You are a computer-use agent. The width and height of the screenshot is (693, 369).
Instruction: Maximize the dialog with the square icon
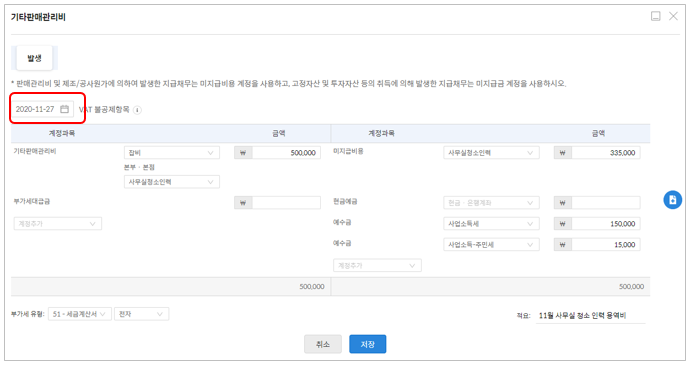(656, 16)
